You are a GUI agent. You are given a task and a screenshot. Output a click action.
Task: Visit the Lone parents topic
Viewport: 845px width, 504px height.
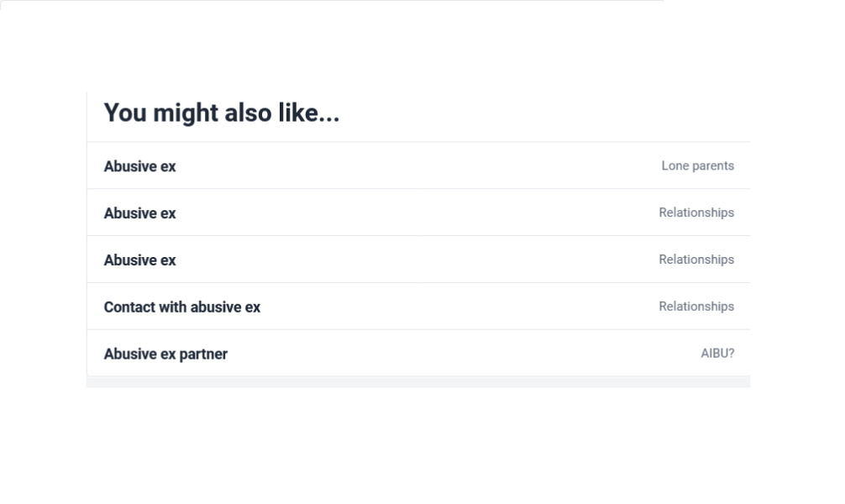698,165
